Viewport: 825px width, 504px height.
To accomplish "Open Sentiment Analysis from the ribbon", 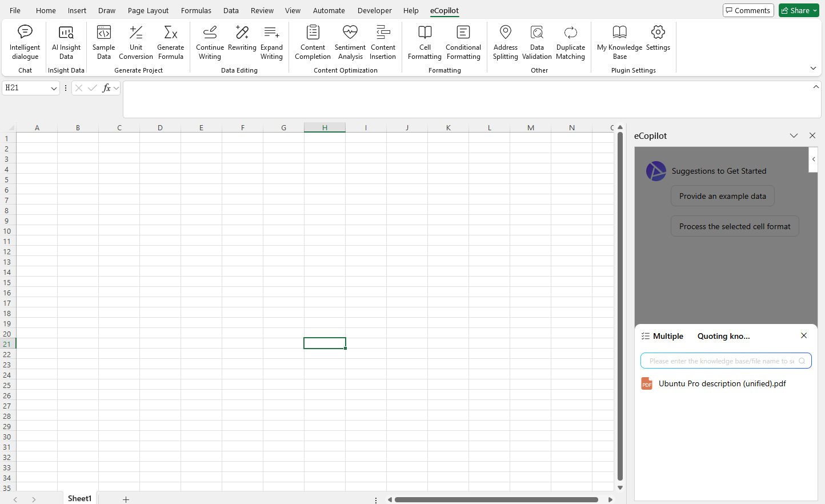I will 350,42.
